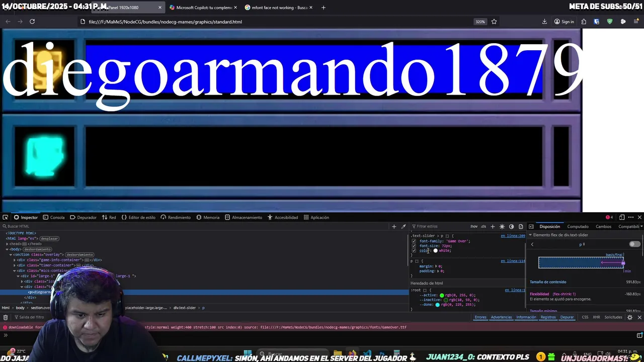Open the flex item p selector dropdown
The image size is (644, 362).
click(582, 244)
